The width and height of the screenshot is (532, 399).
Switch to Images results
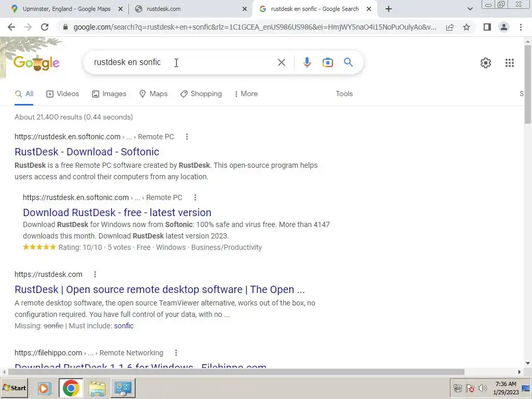click(x=109, y=94)
